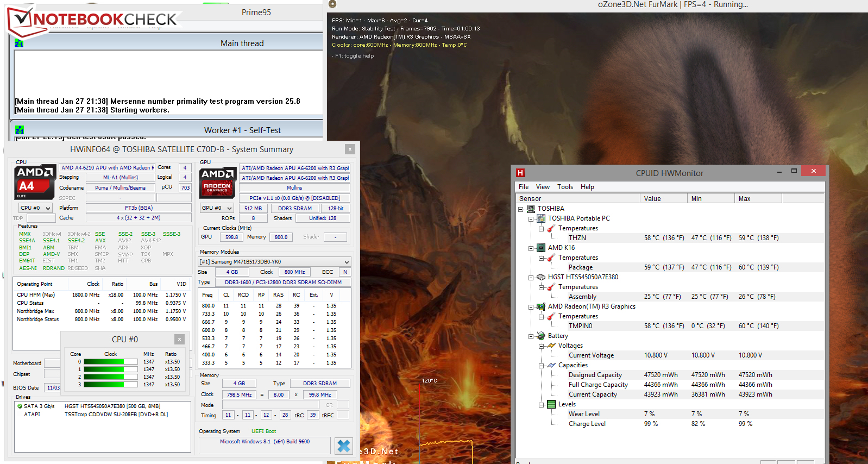
Task: Click the GPU clock value 598.8 field
Action: click(x=232, y=237)
